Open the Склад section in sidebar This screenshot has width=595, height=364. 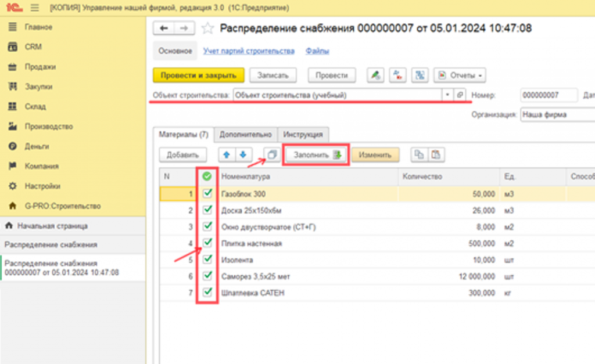click(x=35, y=107)
